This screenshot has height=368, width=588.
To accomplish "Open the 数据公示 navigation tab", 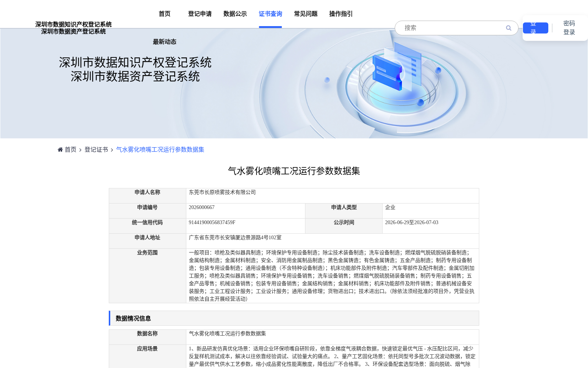I will click(x=235, y=14).
